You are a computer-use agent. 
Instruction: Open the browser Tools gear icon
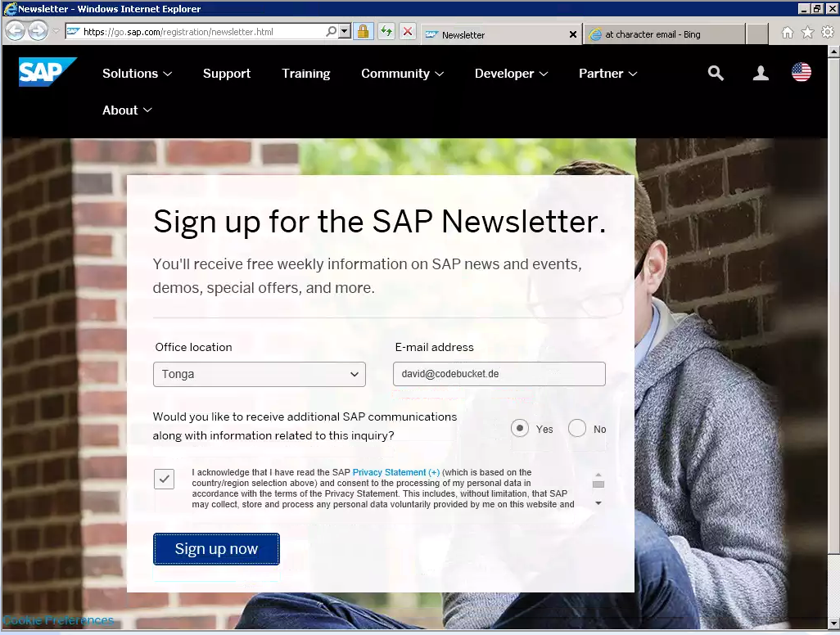click(x=828, y=33)
